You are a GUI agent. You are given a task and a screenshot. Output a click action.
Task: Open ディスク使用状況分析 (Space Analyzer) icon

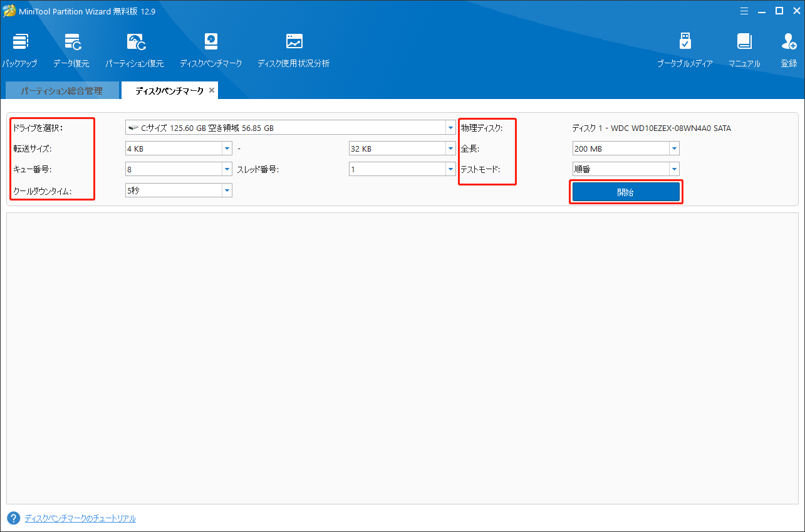point(293,51)
